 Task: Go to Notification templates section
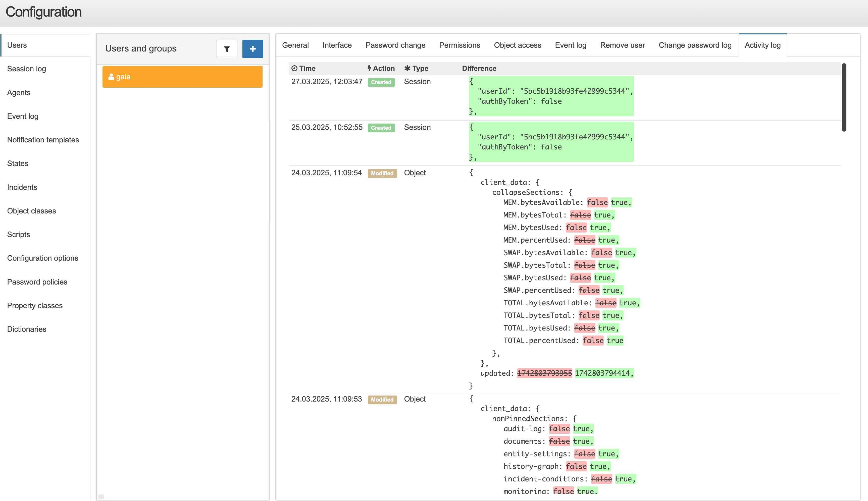point(43,140)
